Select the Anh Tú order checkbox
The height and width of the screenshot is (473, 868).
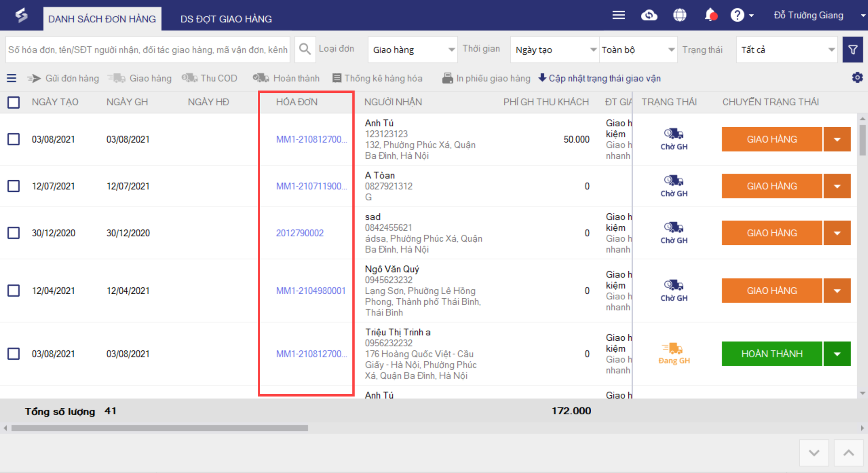(x=14, y=139)
